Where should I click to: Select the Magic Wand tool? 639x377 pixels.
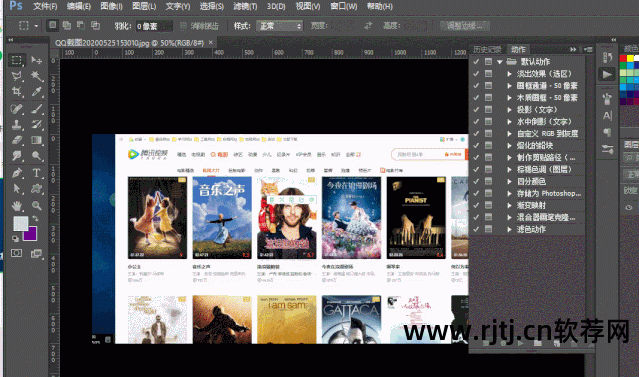pos(37,76)
